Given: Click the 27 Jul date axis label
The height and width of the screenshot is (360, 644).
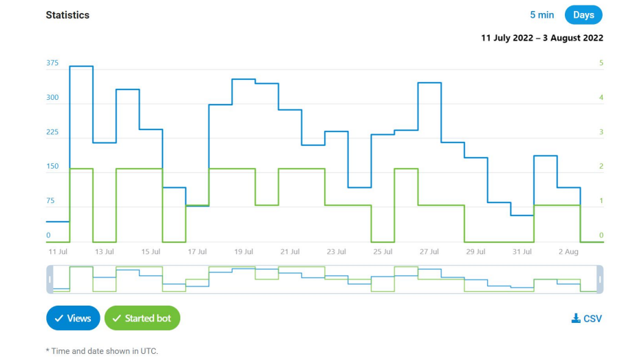Looking at the screenshot, I should point(429,252).
